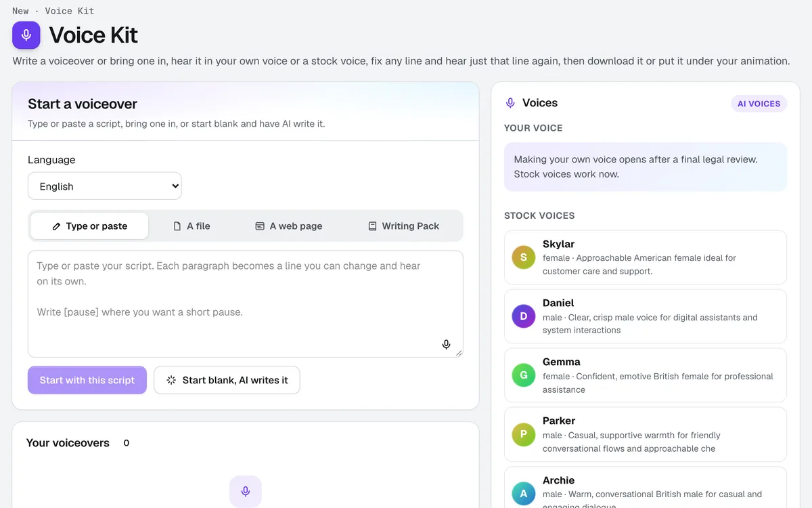Click the pencil icon on Type or paste tab
The height and width of the screenshot is (508, 812).
[56, 226]
